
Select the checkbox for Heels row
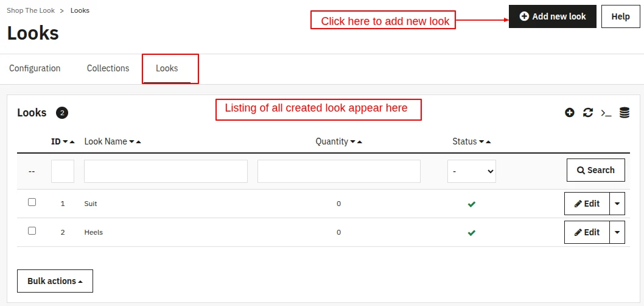(32, 231)
